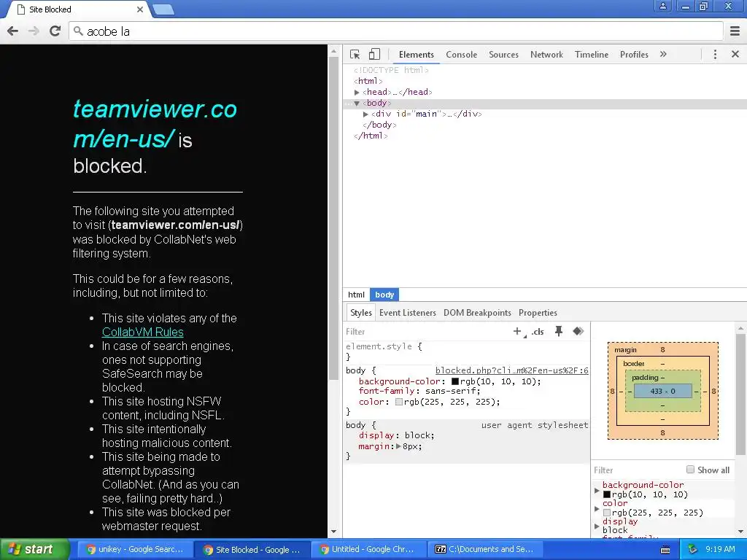Click the background-color black swatch in body rule
747x560 pixels.
coord(455,381)
